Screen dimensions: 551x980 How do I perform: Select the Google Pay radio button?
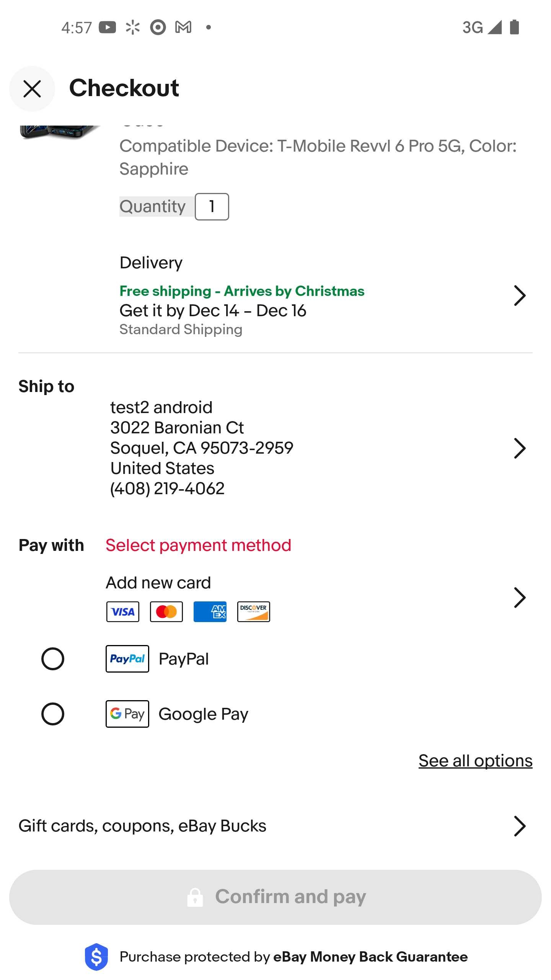pyautogui.click(x=53, y=714)
